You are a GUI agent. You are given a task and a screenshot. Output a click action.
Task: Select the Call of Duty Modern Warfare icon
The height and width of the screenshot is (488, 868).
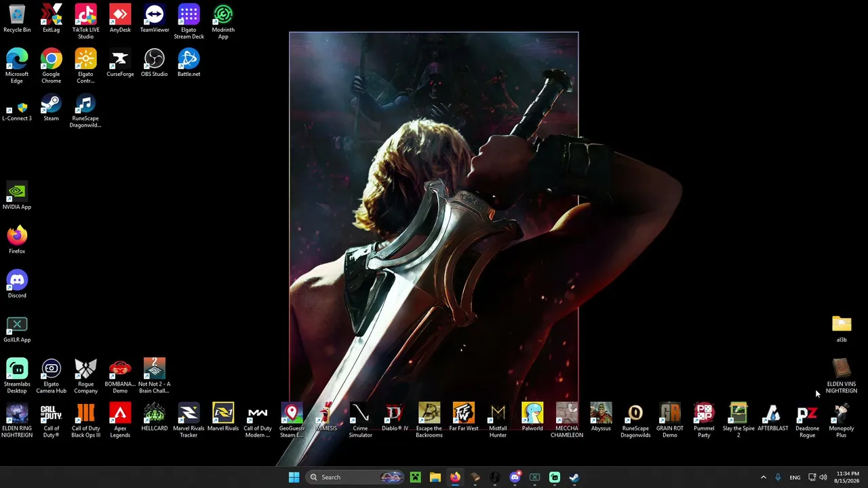pyautogui.click(x=258, y=420)
